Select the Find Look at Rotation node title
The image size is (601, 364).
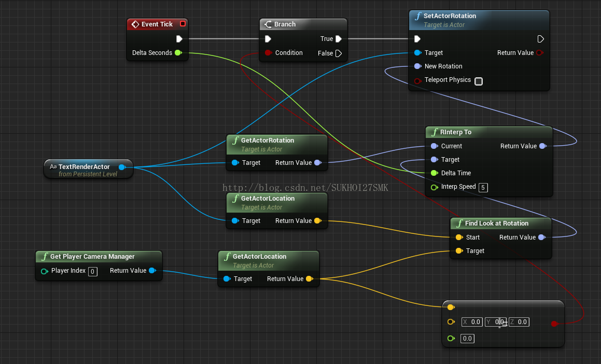(x=497, y=223)
